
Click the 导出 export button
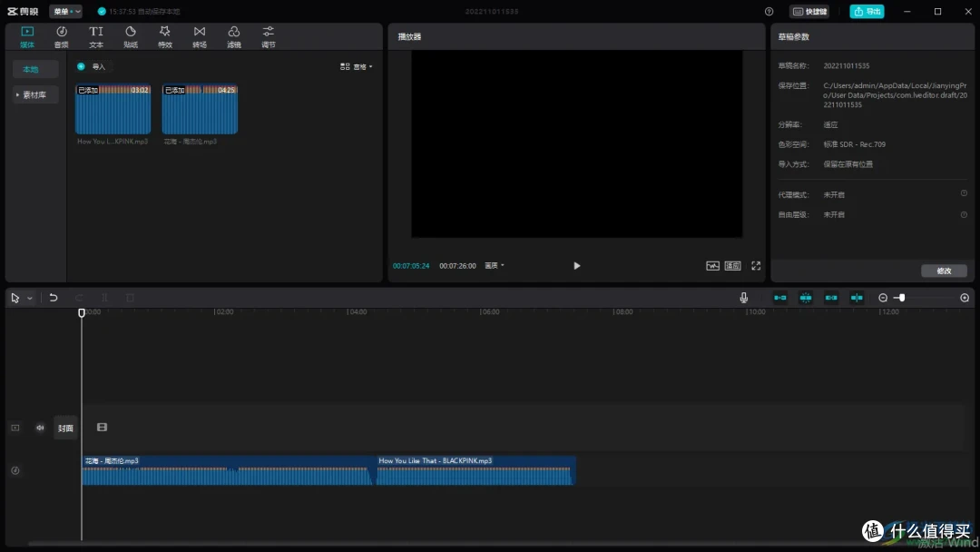(x=867, y=11)
